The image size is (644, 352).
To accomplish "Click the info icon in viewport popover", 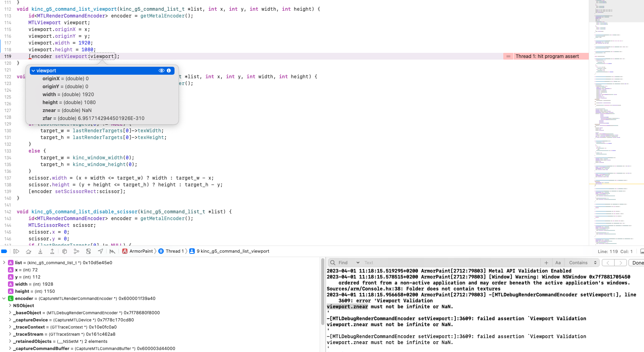I will click(169, 71).
